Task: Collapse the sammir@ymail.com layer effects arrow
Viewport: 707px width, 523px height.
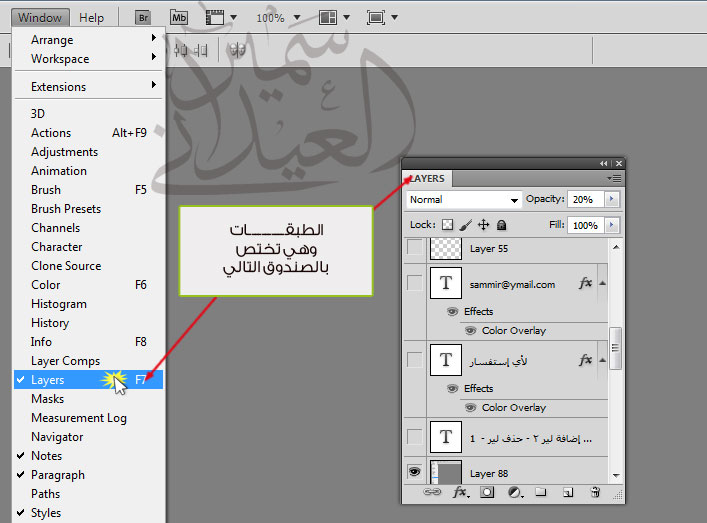Action: tap(602, 283)
